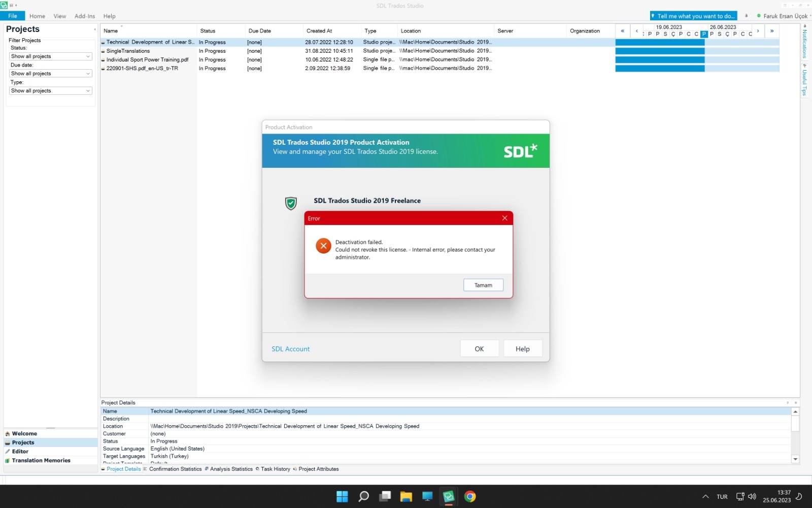Click Gantt bar of 220901-SHS.pdf project
The height and width of the screenshot is (508, 812).
coord(660,69)
